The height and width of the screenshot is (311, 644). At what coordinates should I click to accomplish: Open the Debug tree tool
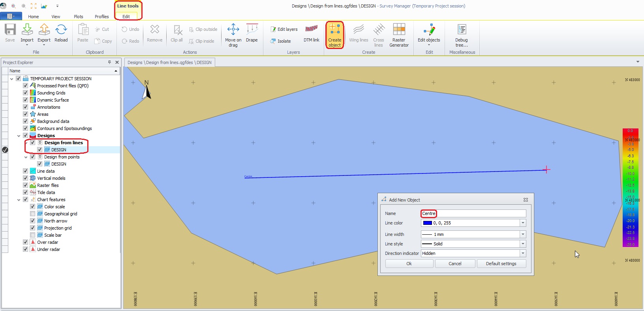461,35
